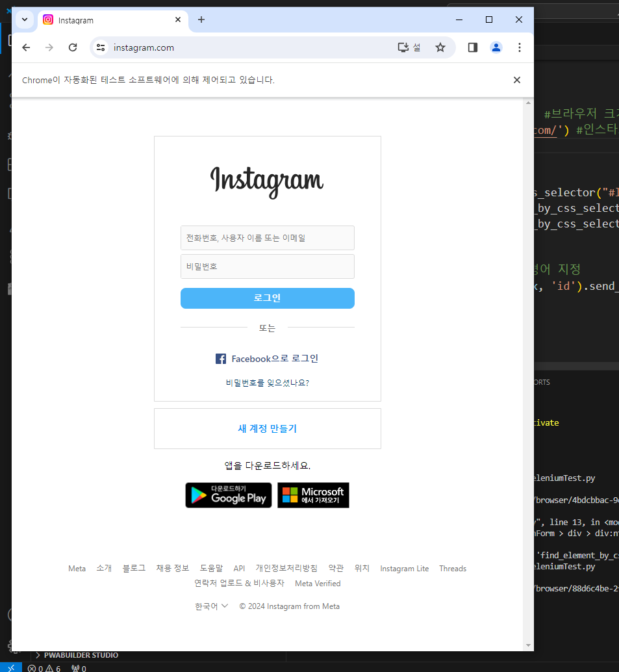Open the 한국어 language dropdown
The width and height of the screenshot is (619, 672).
coord(212,606)
